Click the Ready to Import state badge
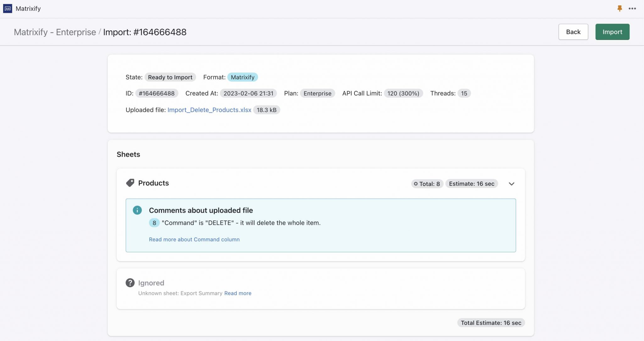644x341 pixels. [x=170, y=77]
